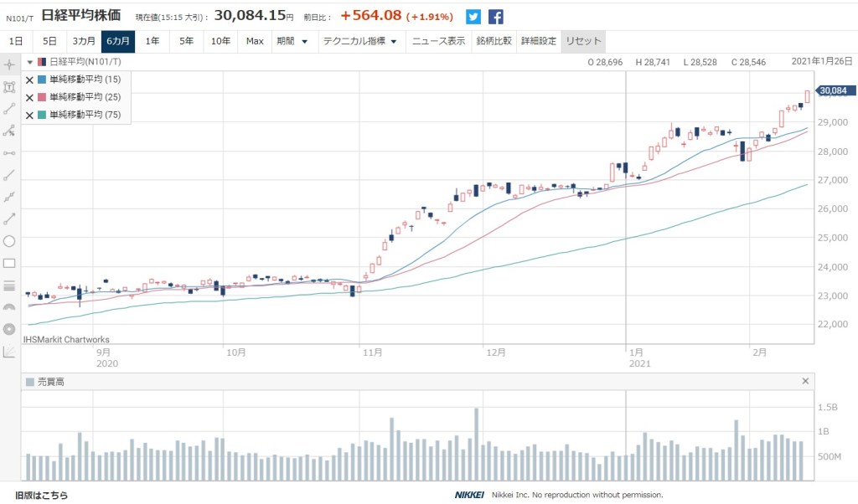Collapse the 日経平均(N101/T) legend
Viewport: 858px width, 504px height.
pyautogui.click(x=30, y=62)
